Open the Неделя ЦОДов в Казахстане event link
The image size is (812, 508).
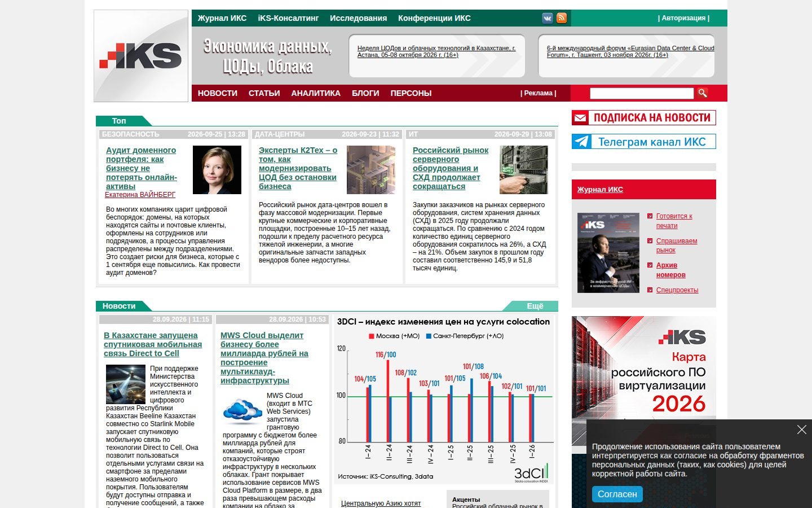436,51
